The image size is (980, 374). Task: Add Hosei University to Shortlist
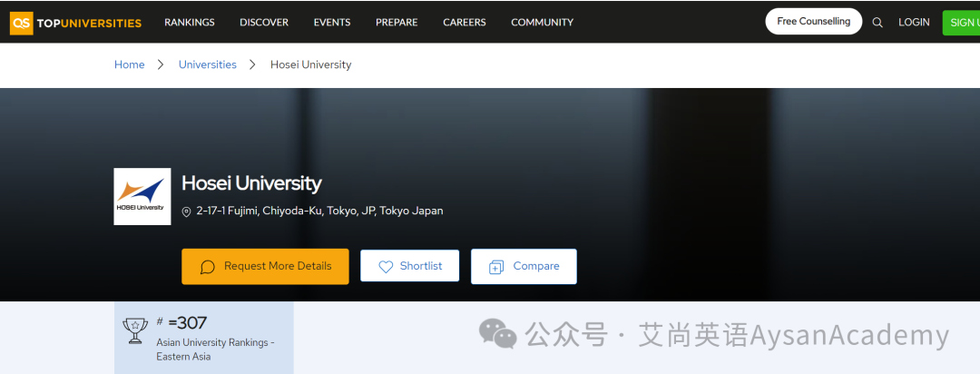click(x=409, y=266)
